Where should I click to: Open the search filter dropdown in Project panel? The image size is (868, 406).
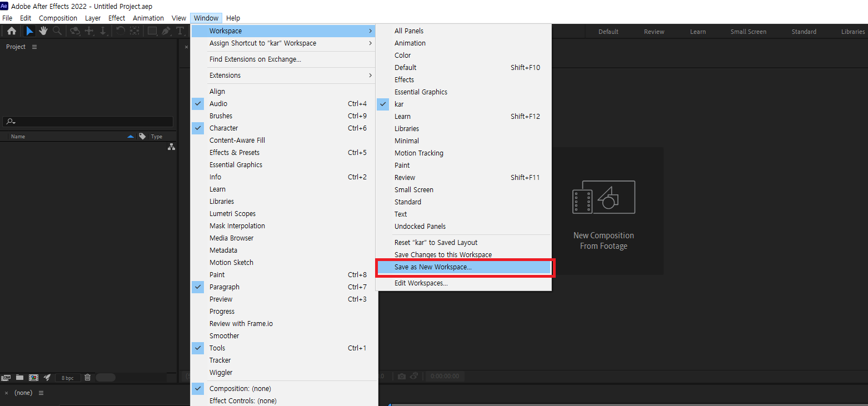(x=11, y=122)
